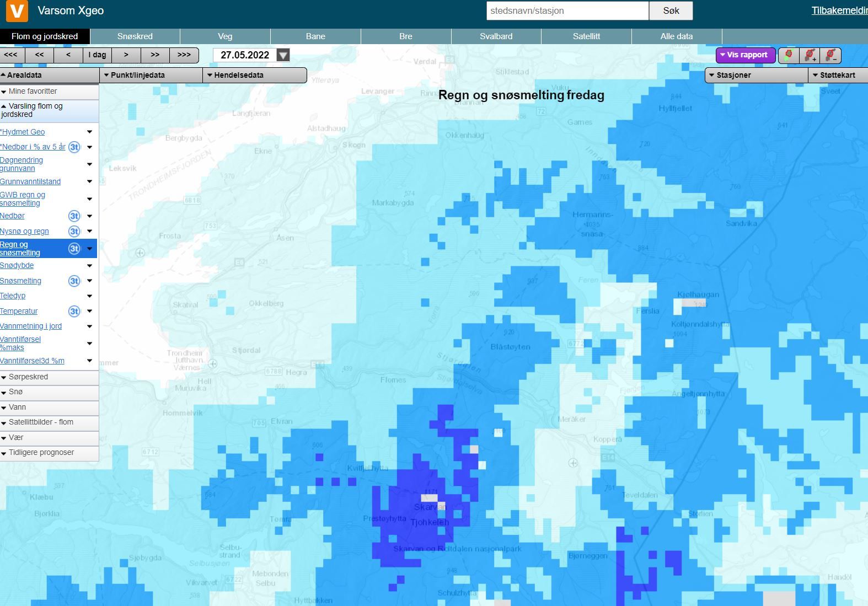Step back one day with single-arrow button

tap(68, 55)
